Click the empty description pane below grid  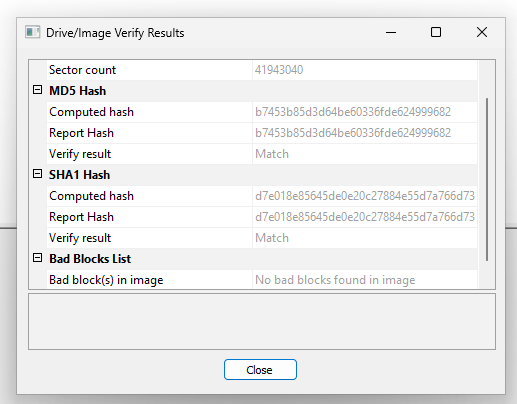point(262,322)
